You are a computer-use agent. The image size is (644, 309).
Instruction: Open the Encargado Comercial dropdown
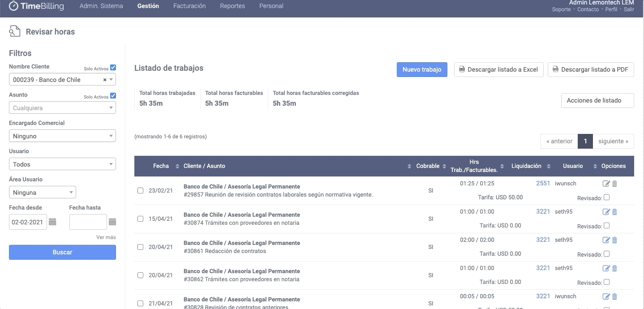click(x=62, y=136)
